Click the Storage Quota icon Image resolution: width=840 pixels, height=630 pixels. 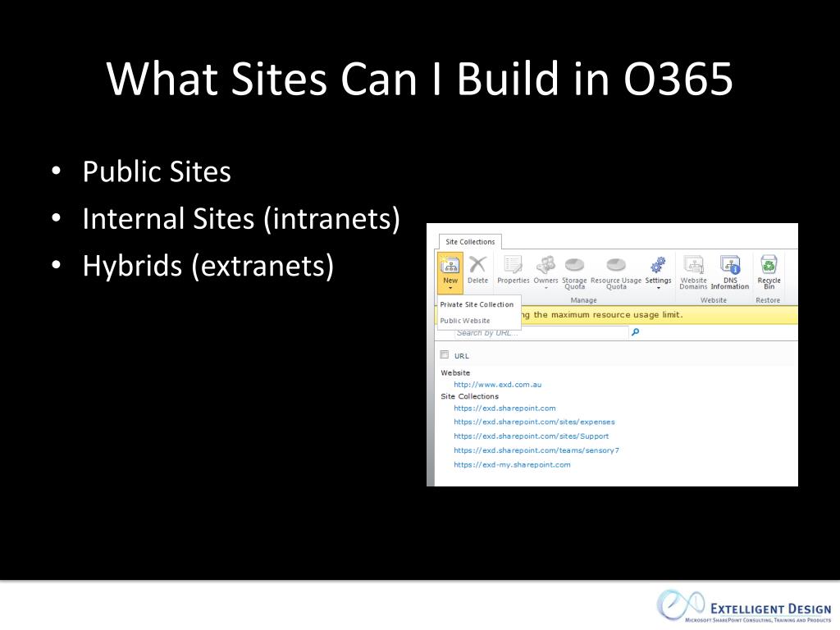click(574, 265)
